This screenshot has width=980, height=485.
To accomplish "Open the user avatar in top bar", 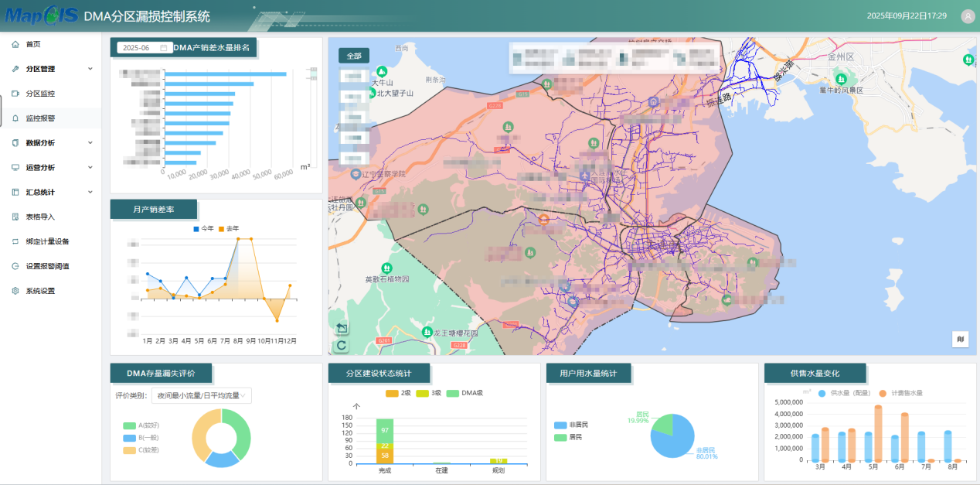I will pos(967,16).
